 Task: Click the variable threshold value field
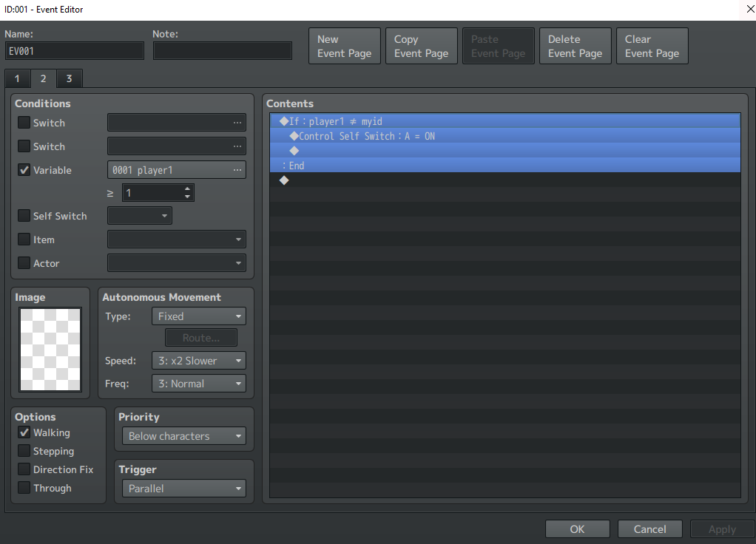(152, 193)
